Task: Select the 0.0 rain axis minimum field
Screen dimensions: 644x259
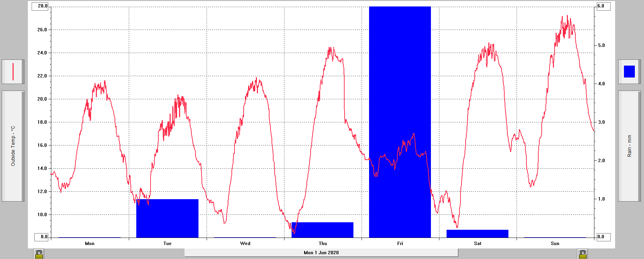Action: pyautogui.click(x=603, y=237)
